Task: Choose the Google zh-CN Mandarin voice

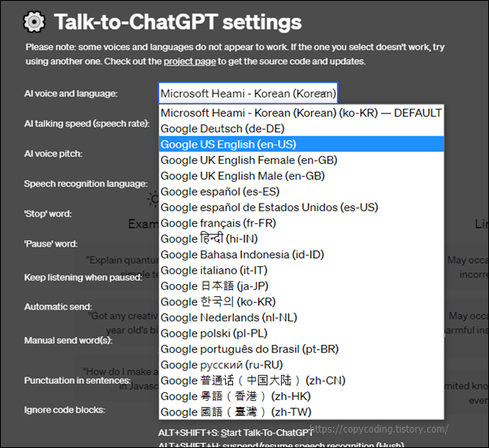Action: 301,381
